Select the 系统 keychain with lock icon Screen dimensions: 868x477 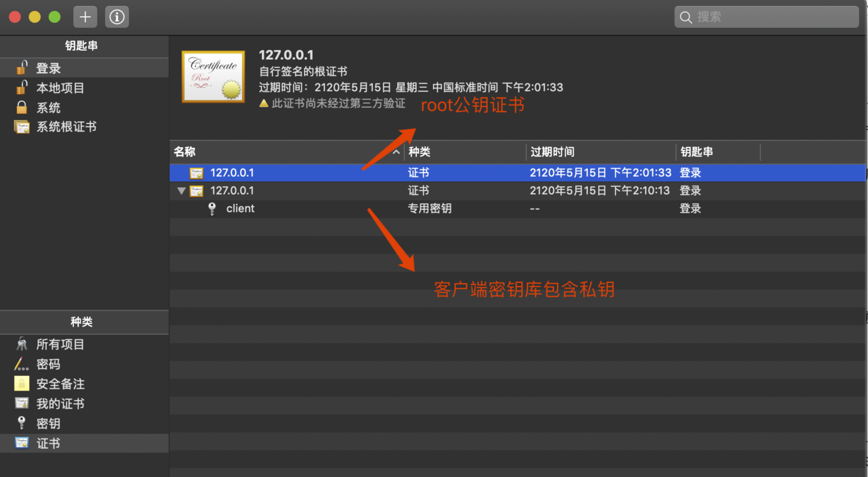click(48, 108)
